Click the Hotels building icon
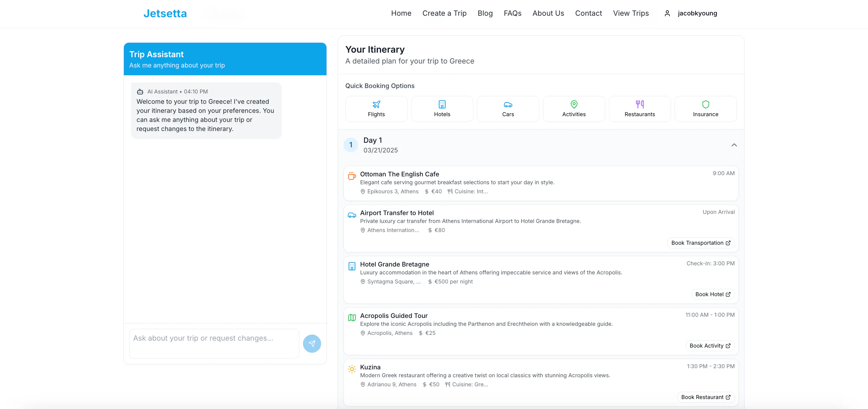The image size is (868, 409). tap(442, 104)
